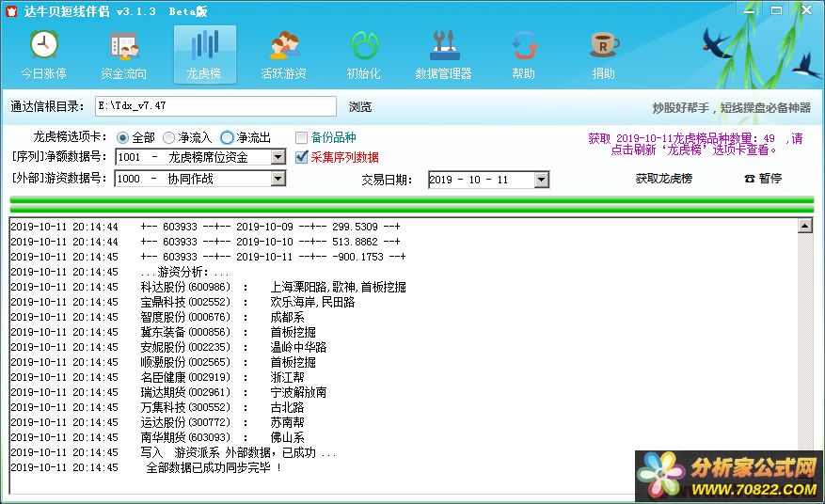This screenshot has height=504, width=825.
Task: Open the 活跃游资 people icon
Action: [284, 45]
